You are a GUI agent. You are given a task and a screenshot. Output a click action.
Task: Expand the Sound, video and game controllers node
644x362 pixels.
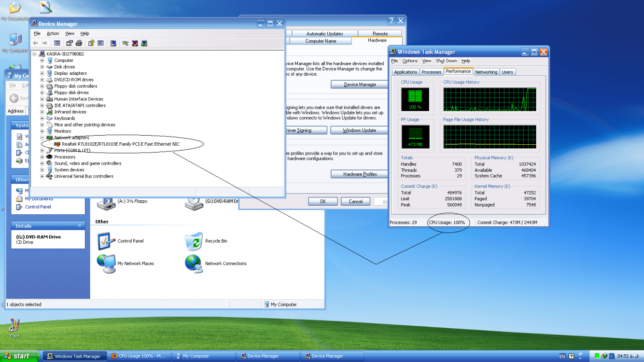[42, 163]
